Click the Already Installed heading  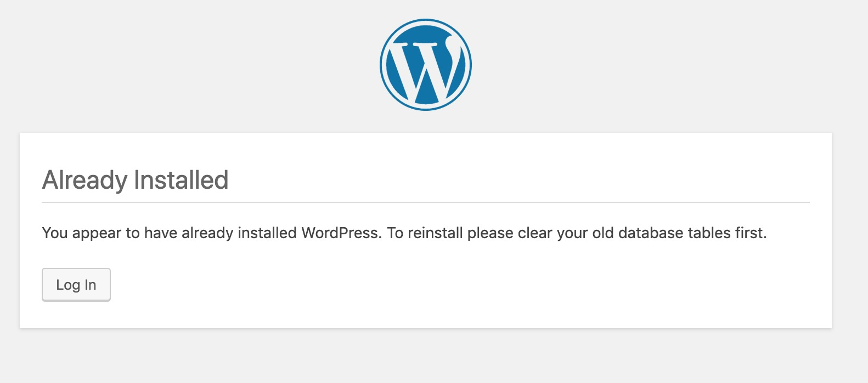(135, 180)
